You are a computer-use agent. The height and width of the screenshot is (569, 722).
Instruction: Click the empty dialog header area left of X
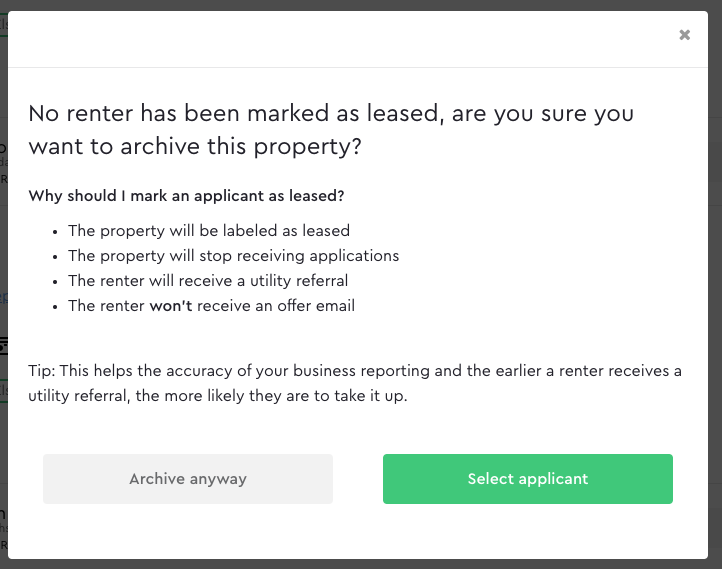[341, 39]
